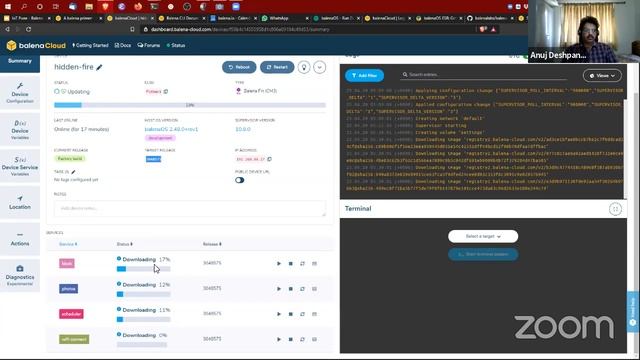Open the Docs link
Image resolution: width=640 pixels, height=360 pixels.
123,45
